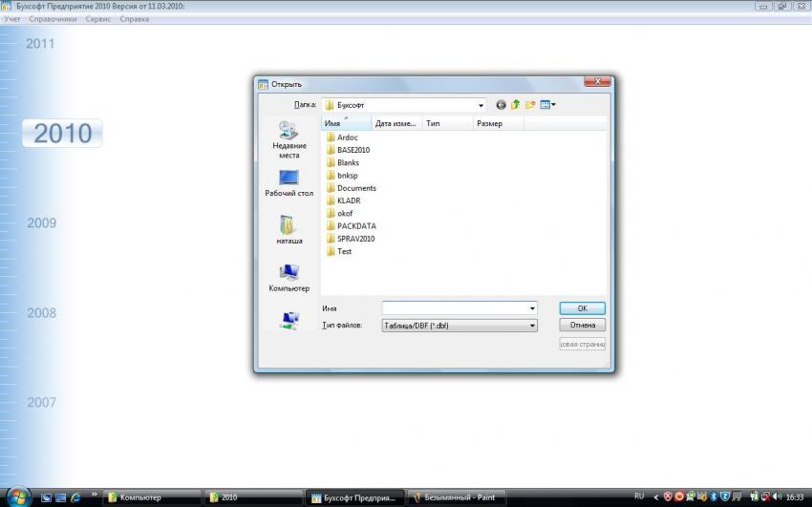Expand the Папка folder dropdown
The image size is (812, 507).
(481, 105)
